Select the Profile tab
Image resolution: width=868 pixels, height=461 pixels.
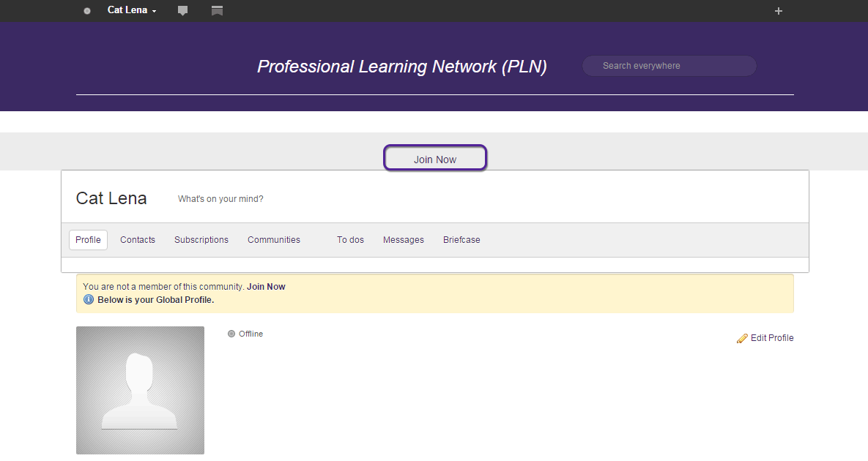[x=88, y=240]
